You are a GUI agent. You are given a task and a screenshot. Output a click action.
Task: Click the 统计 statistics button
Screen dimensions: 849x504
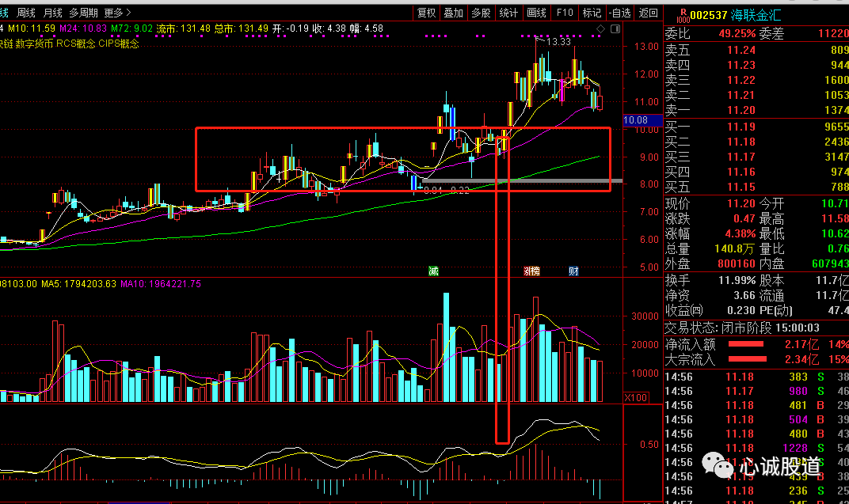click(x=509, y=13)
